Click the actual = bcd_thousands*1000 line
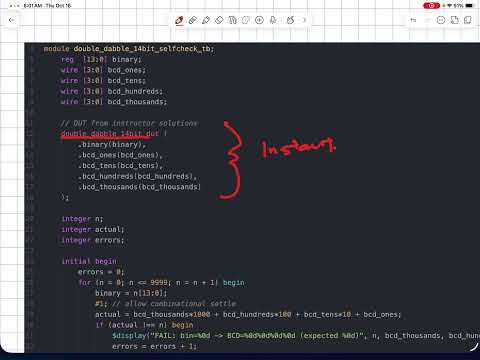 click(248, 315)
